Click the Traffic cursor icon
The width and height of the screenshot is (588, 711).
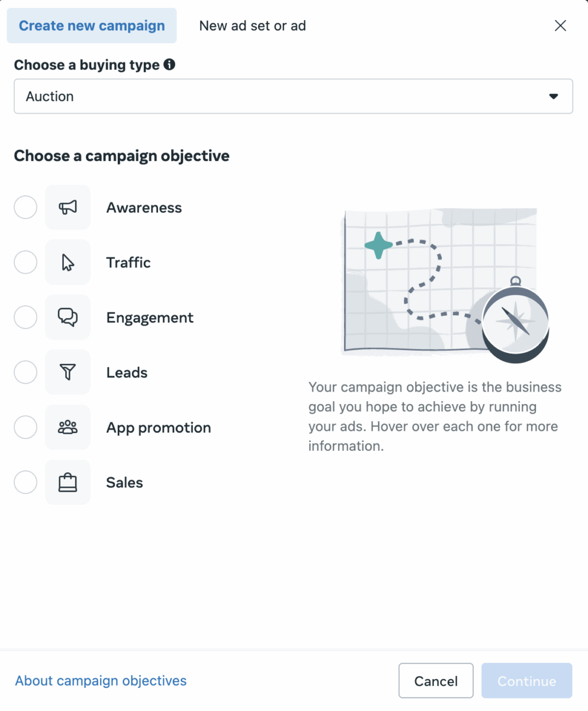click(x=67, y=262)
